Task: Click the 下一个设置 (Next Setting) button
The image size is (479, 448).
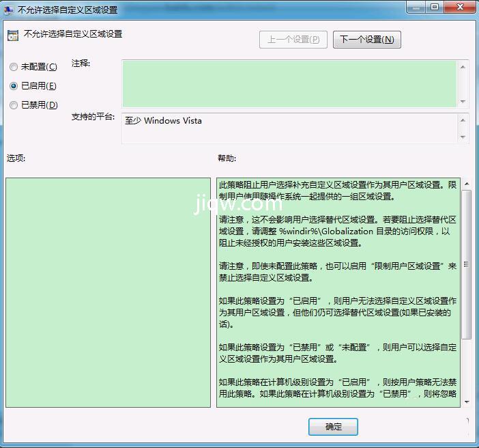Action: click(366, 40)
